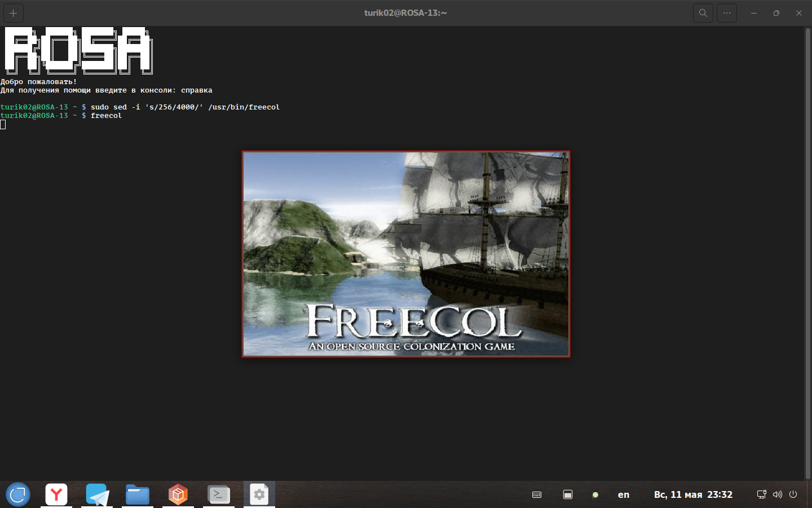Click the FreeCol splash screen image
Image resolution: width=812 pixels, height=508 pixels.
point(406,254)
